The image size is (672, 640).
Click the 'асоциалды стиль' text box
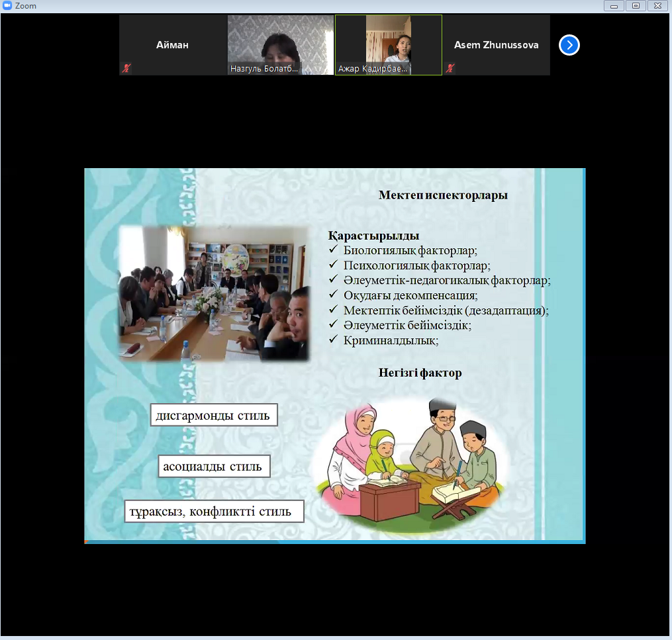click(x=213, y=467)
